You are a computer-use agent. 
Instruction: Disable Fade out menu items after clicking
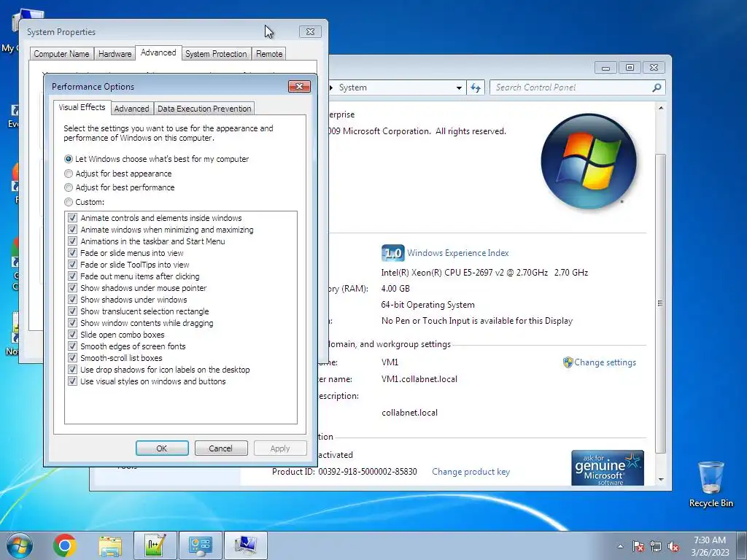coord(72,276)
